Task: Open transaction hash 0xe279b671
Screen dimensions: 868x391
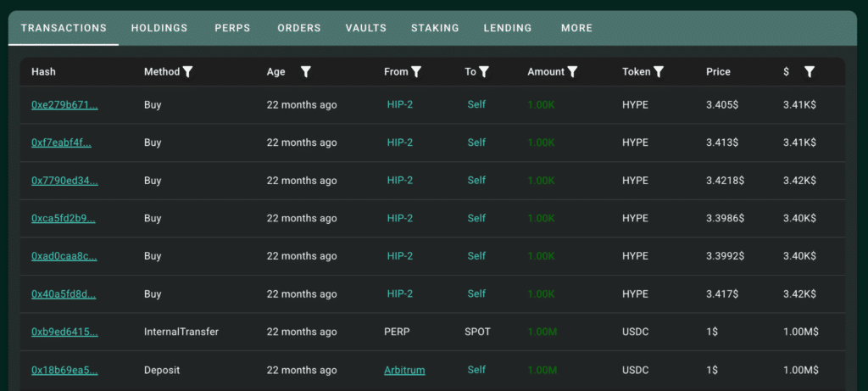Action: [x=64, y=105]
